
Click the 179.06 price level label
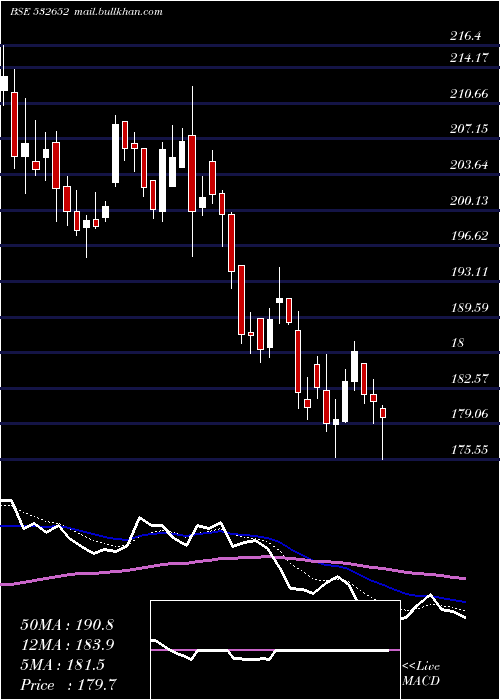[x=469, y=414]
